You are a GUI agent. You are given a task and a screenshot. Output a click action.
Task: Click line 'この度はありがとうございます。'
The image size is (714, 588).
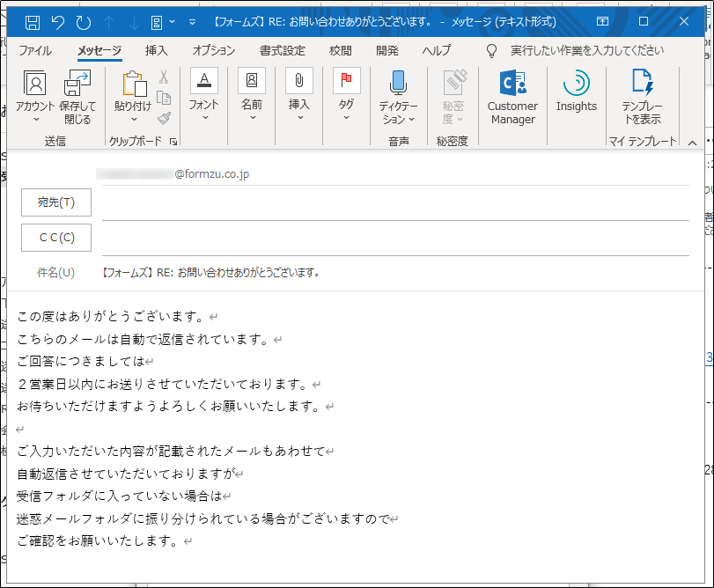113,316
